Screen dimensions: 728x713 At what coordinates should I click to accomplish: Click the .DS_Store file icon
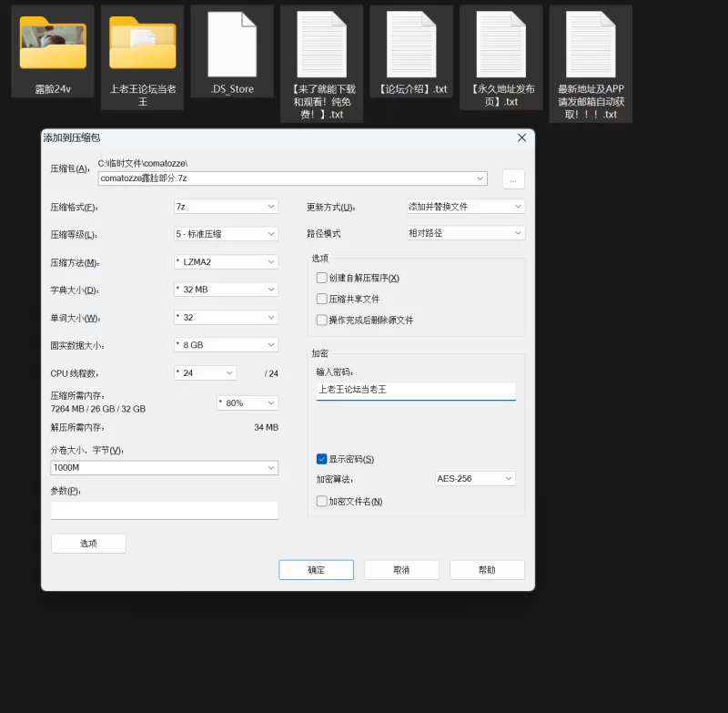click(x=232, y=44)
